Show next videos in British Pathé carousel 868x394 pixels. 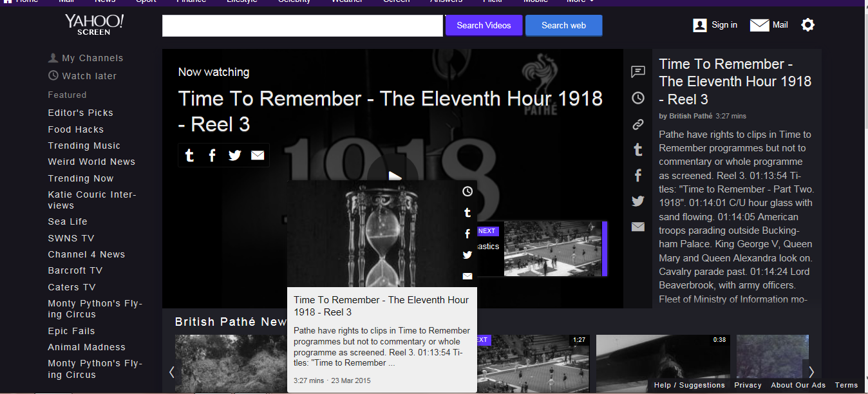811,371
